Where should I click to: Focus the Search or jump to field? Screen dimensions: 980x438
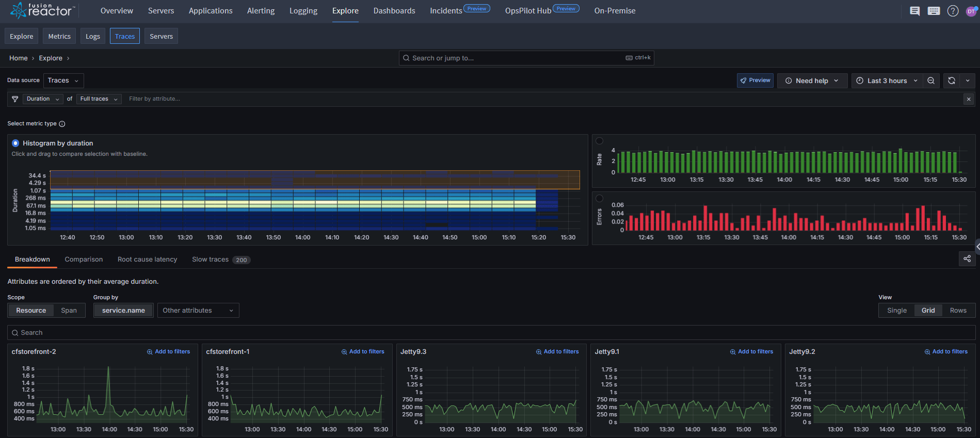[x=526, y=58]
